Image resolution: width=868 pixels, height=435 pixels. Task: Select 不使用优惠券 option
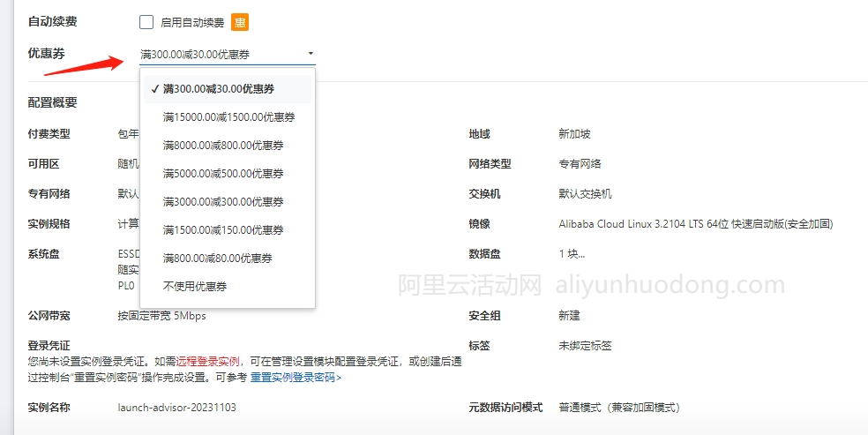tap(228, 287)
